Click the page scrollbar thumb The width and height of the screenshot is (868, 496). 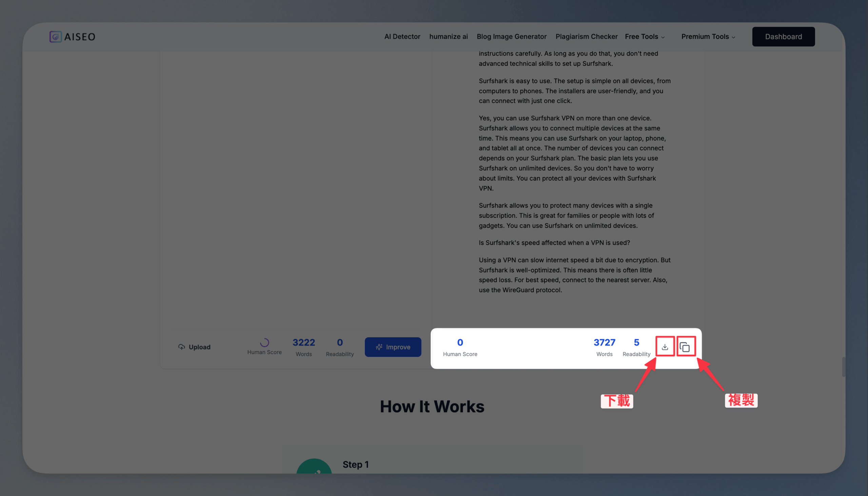tap(844, 367)
